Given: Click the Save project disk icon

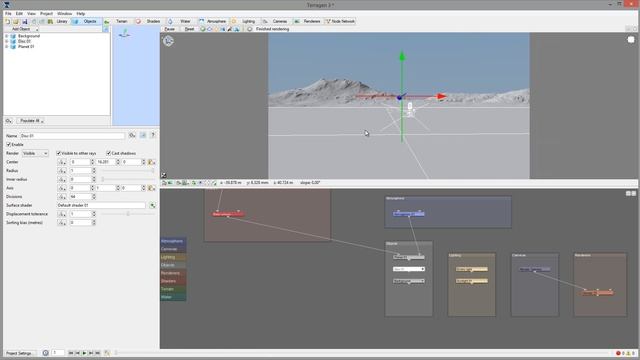Looking at the screenshot, I should click(24, 21).
